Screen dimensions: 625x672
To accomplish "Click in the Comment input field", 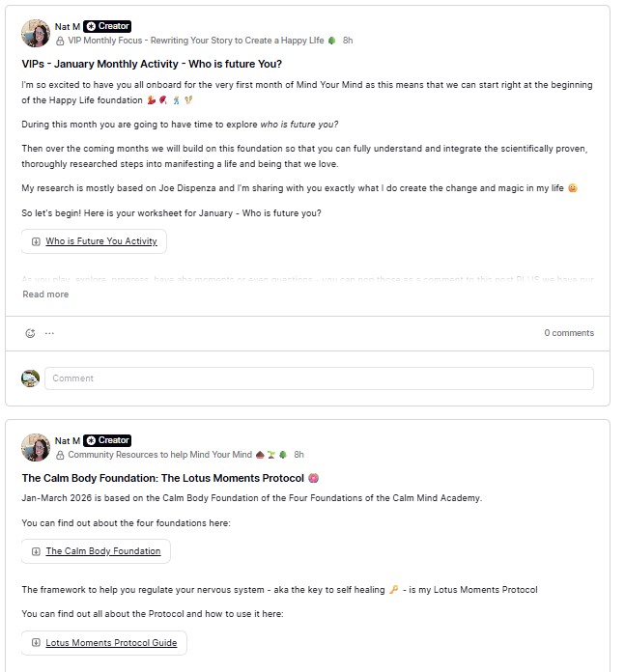I will tap(319, 378).
